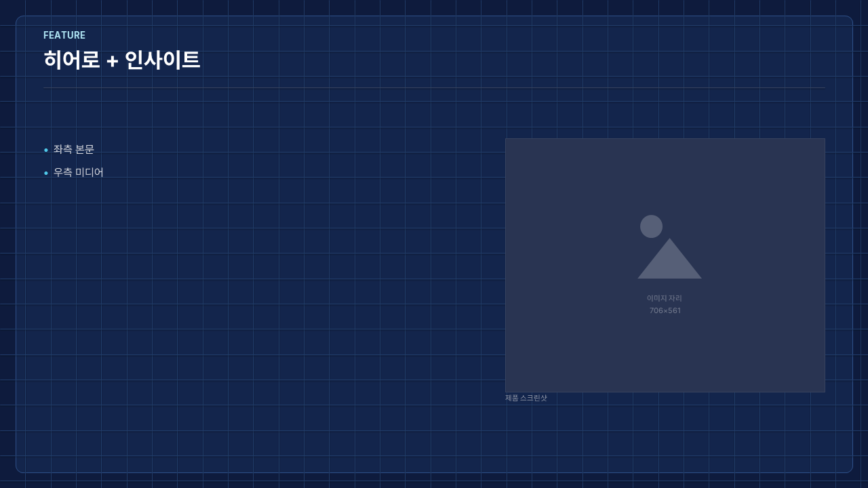Click the mountain image placeholder icon
This screenshot has width=868, height=488.
point(669,247)
